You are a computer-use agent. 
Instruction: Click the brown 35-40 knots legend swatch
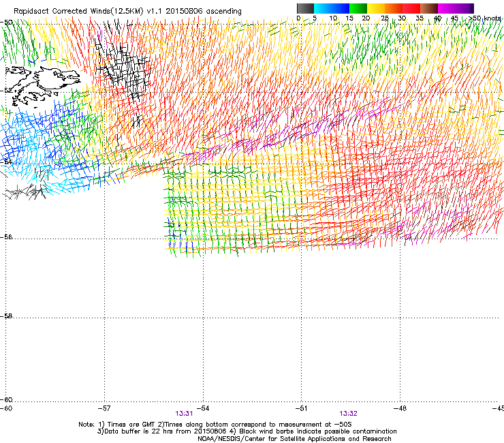tap(429, 8)
